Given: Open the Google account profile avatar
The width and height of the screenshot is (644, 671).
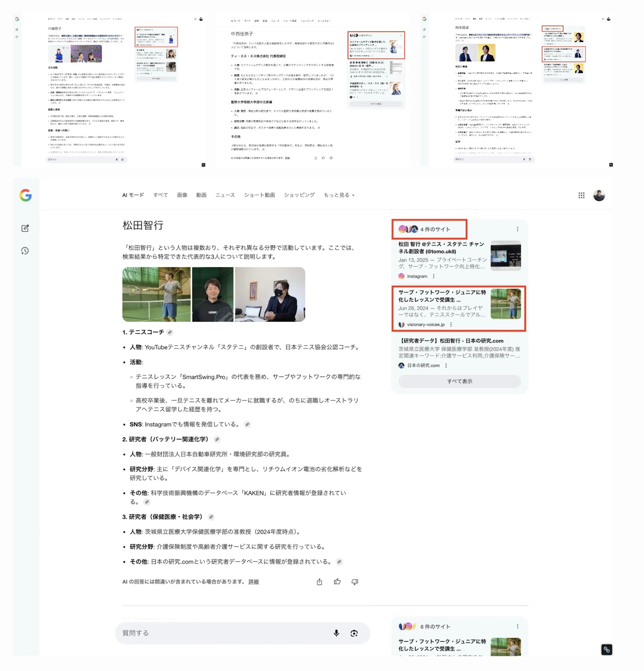Looking at the screenshot, I should (x=599, y=195).
